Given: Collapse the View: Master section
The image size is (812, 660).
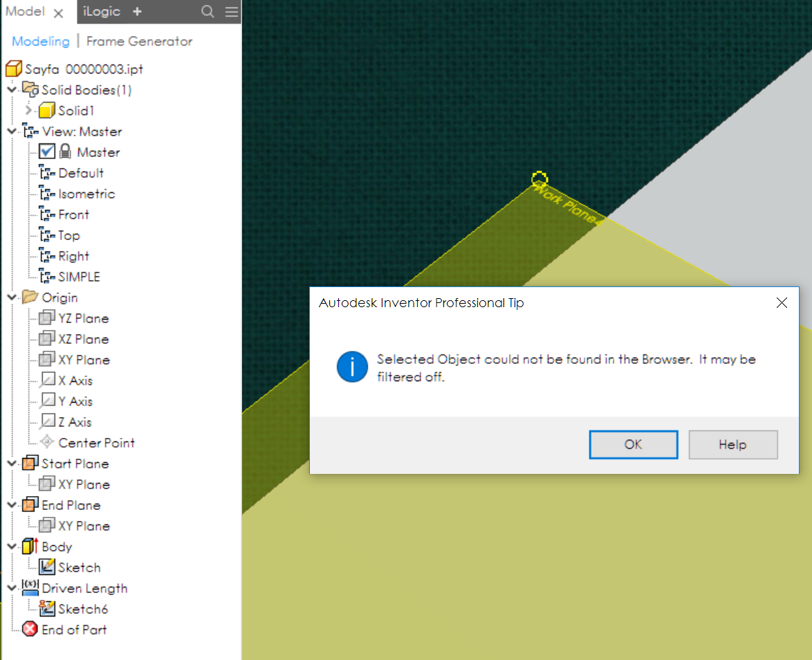Looking at the screenshot, I should pos(10,131).
